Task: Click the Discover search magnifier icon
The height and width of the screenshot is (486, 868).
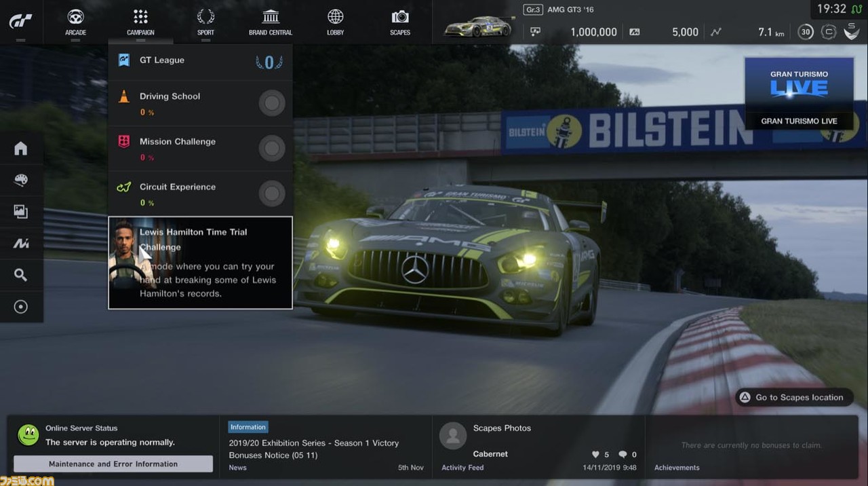Action: tap(21, 275)
